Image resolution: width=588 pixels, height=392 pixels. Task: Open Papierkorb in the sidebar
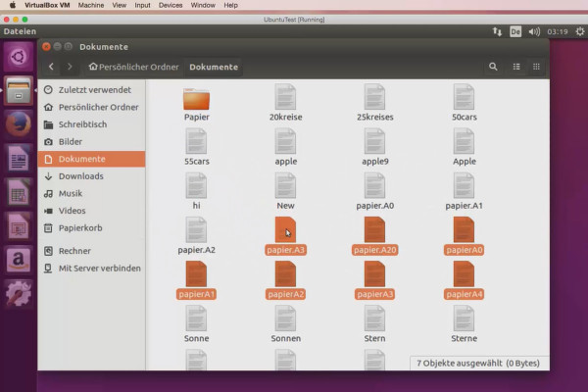click(81, 227)
